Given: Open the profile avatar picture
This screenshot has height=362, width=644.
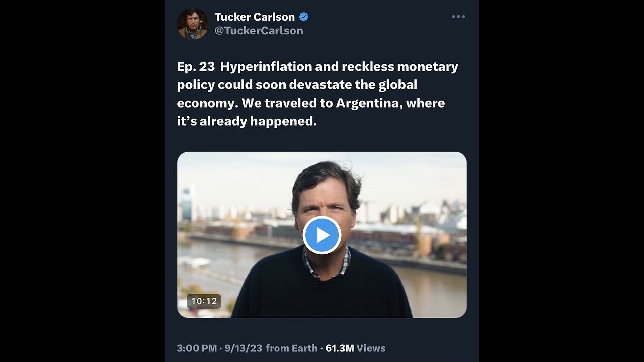Looking at the screenshot, I should pos(192,24).
